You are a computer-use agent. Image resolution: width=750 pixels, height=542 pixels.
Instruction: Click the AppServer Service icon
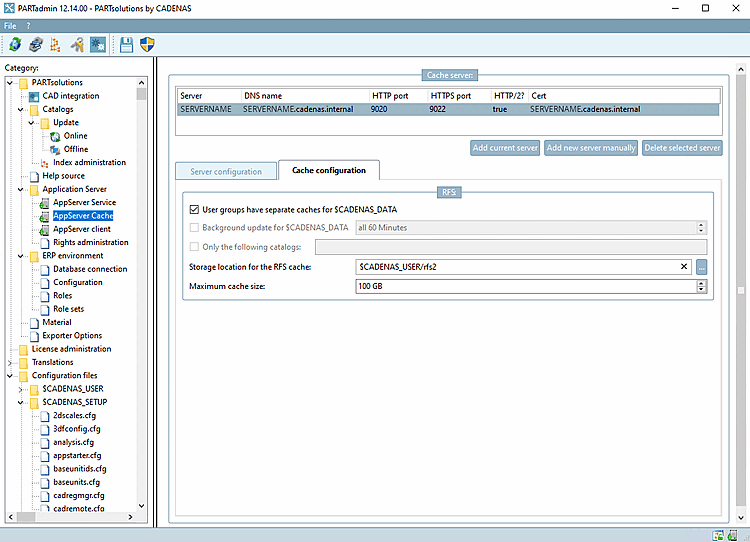44,203
